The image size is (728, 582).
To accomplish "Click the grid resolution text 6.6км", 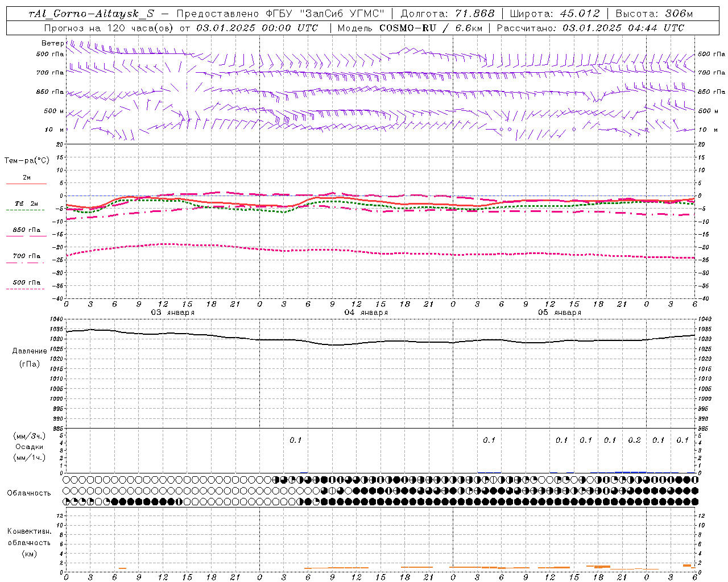I will click(x=469, y=28).
